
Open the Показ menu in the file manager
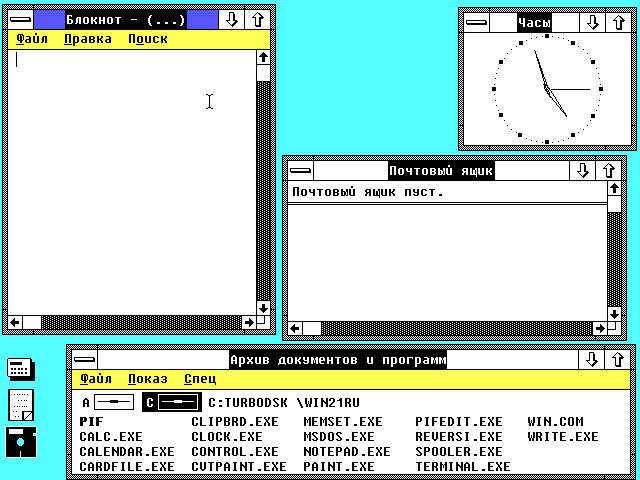click(147, 379)
